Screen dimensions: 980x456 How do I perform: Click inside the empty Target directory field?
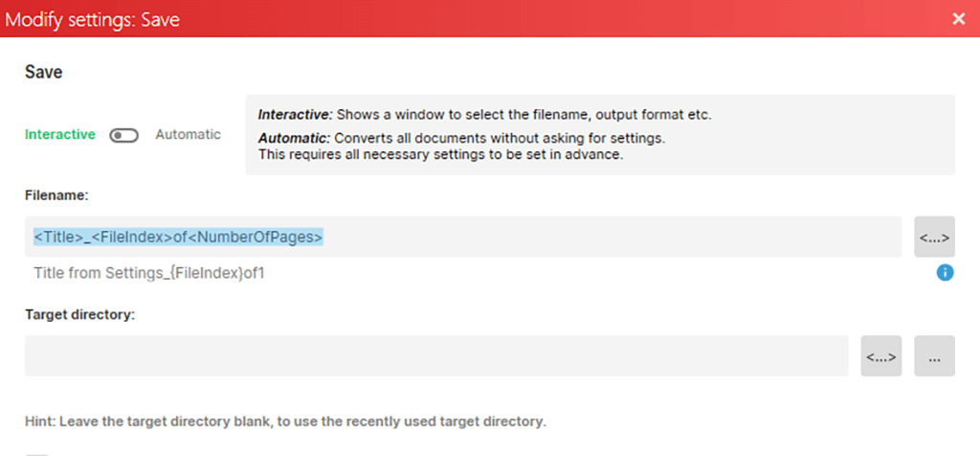(x=436, y=356)
